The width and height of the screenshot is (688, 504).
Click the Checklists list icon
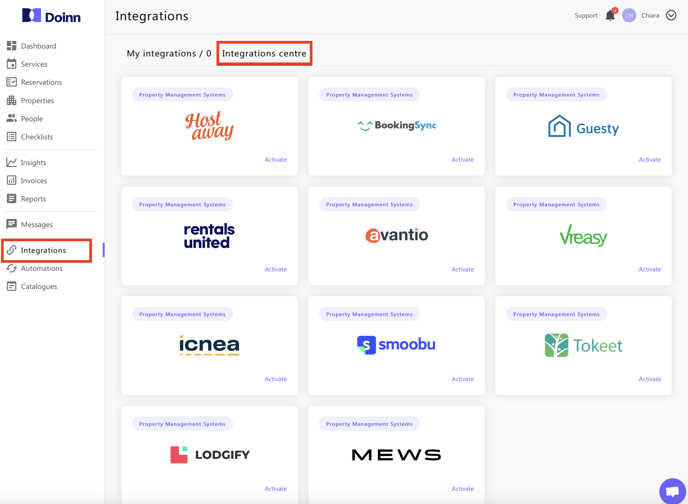[12, 137]
